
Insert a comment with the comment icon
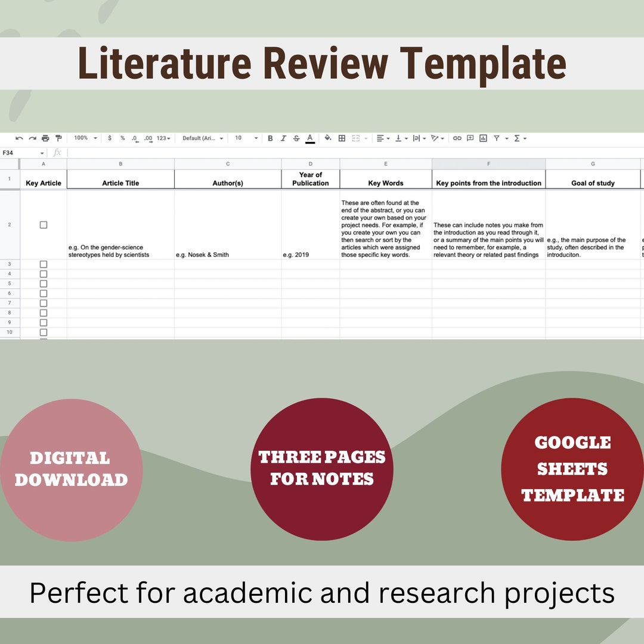470,138
